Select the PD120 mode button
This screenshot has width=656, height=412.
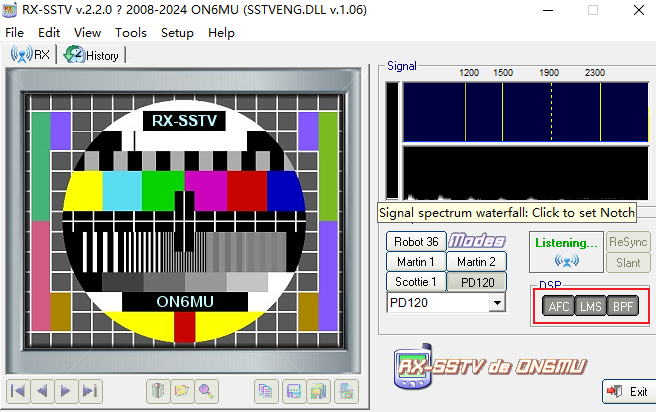477,282
